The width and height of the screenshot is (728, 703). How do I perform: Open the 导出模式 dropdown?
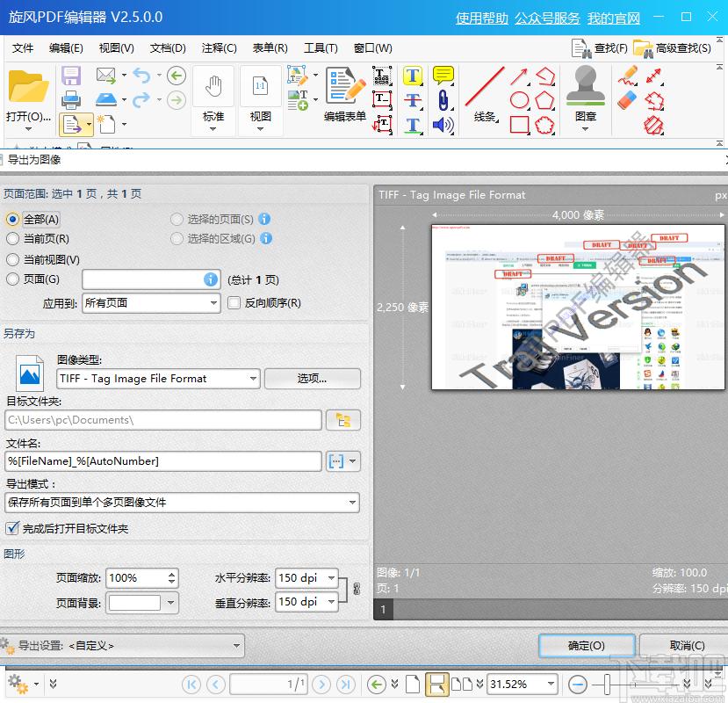pyautogui.click(x=182, y=503)
